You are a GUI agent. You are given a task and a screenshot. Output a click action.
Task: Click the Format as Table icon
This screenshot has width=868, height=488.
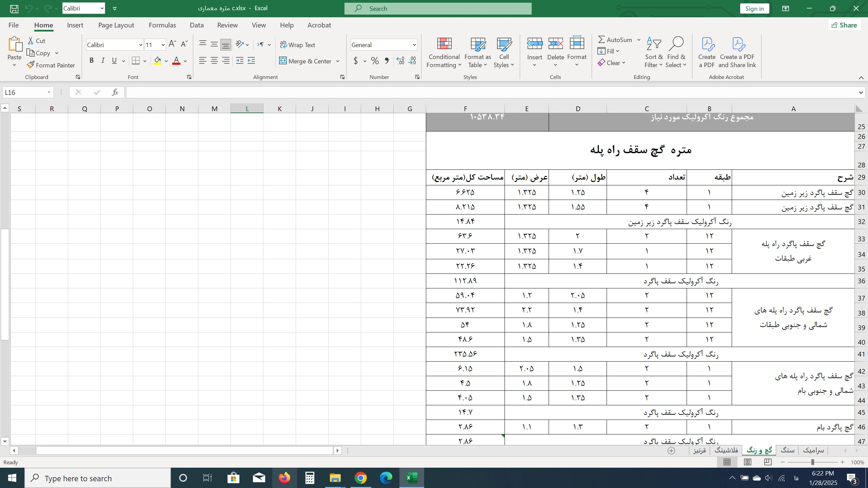(x=478, y=44)
